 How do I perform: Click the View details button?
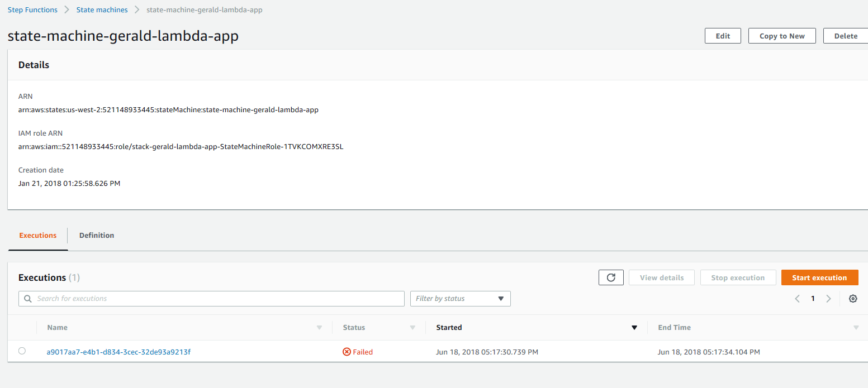[x=662, y=277]
